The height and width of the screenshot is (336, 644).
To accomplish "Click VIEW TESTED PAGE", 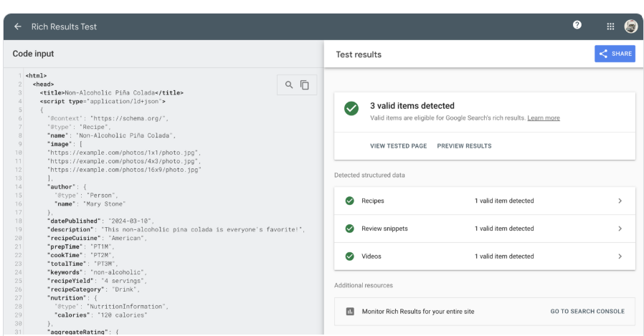I will pos(399,146).
